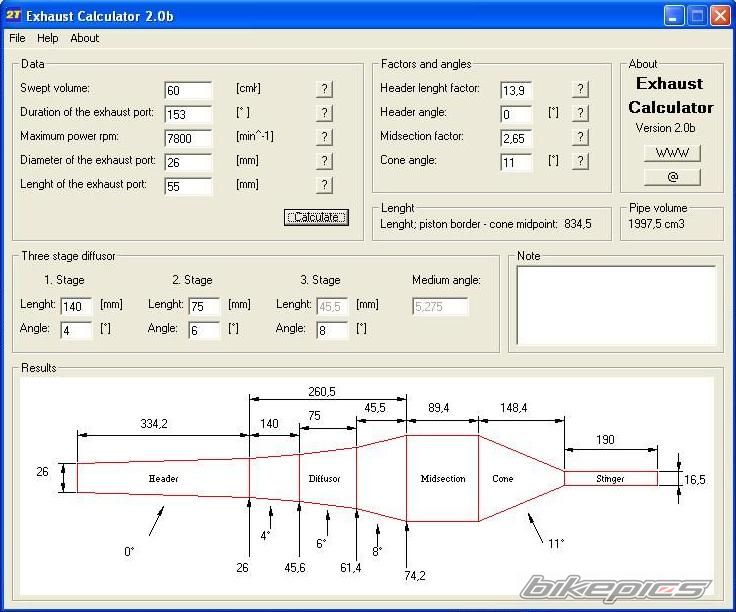Click the help button beside Cone angle
Viewport: 736px width, 612px height.
click(580, 161)
